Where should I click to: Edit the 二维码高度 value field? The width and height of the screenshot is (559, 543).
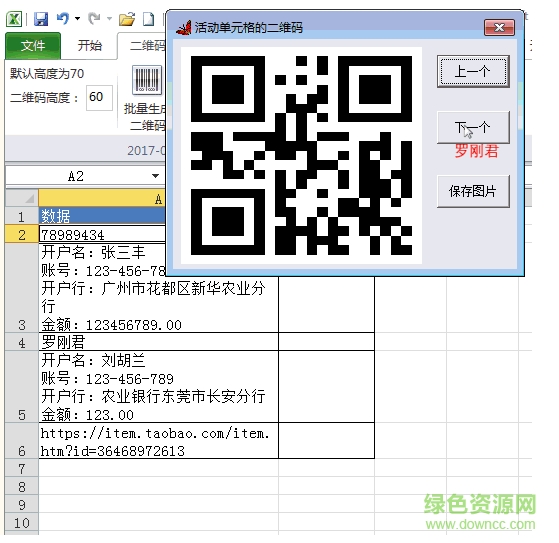click(x=99, y=97)
